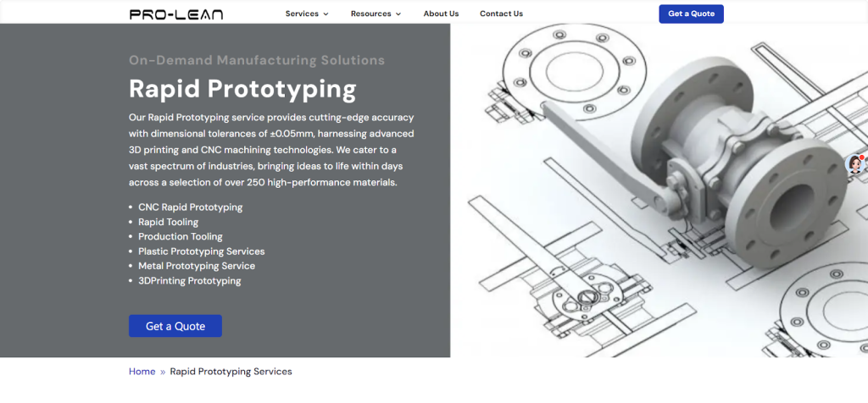Expand the Services dropdown arrow
Screen dimensions: 868x403
click(325, 14)
